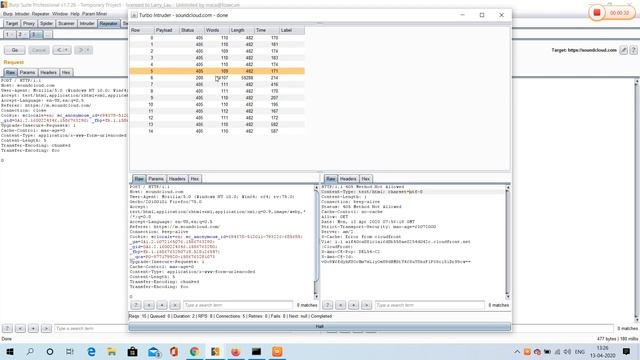
Task: Click Turbo Intruder response pane vertical scrollbar
Action: coord(508,242)
